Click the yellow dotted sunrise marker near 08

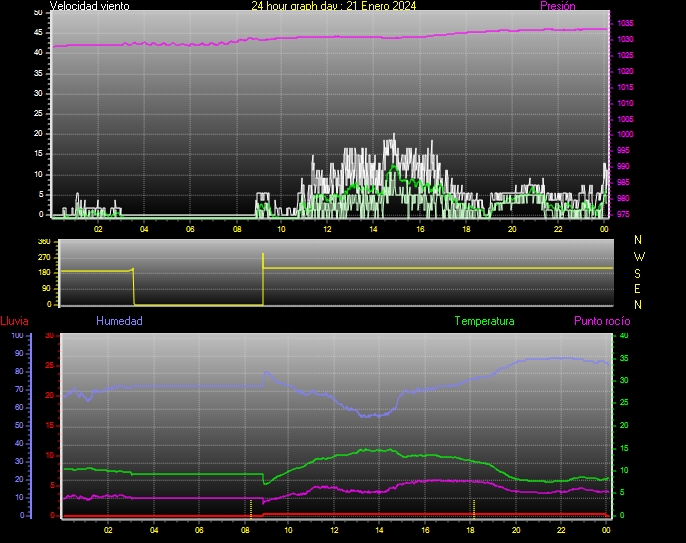[x=251, y=509]
